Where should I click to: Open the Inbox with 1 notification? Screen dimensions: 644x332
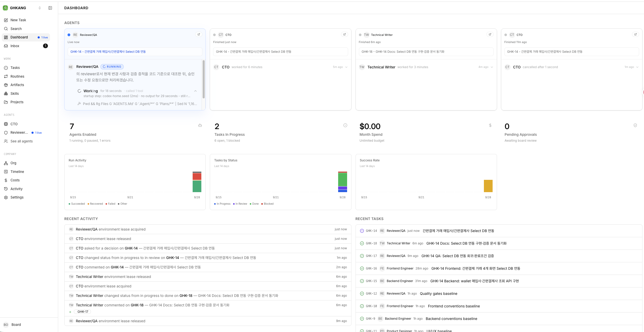tap(26, 46)
